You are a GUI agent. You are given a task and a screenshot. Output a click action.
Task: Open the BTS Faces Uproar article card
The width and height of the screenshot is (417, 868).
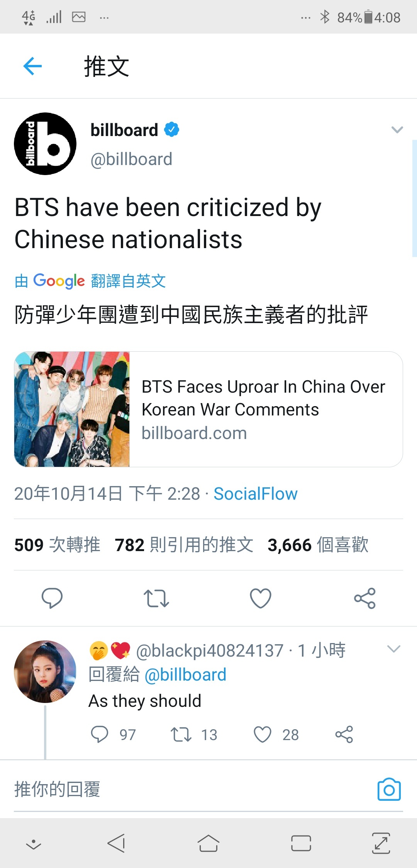(x=208, y=409)
